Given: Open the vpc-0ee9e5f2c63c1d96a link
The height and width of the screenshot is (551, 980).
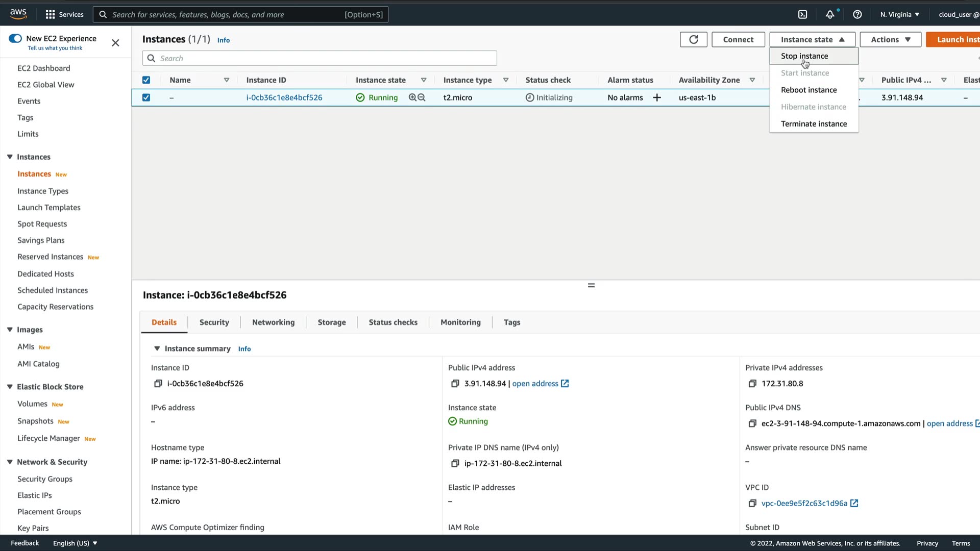Looking at the screenshot, I should pyautogui.click(x=804, y=504).
